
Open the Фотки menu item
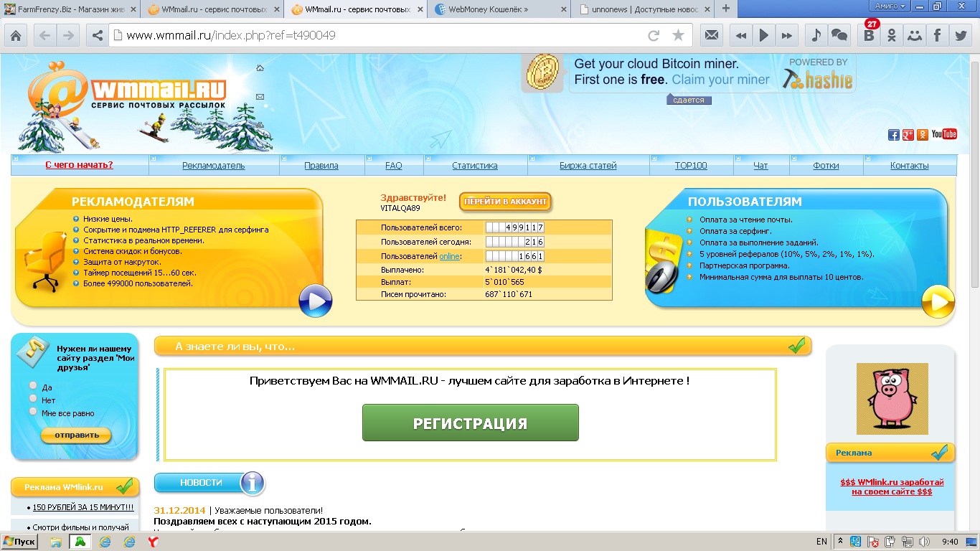click(x=826, y=166)
